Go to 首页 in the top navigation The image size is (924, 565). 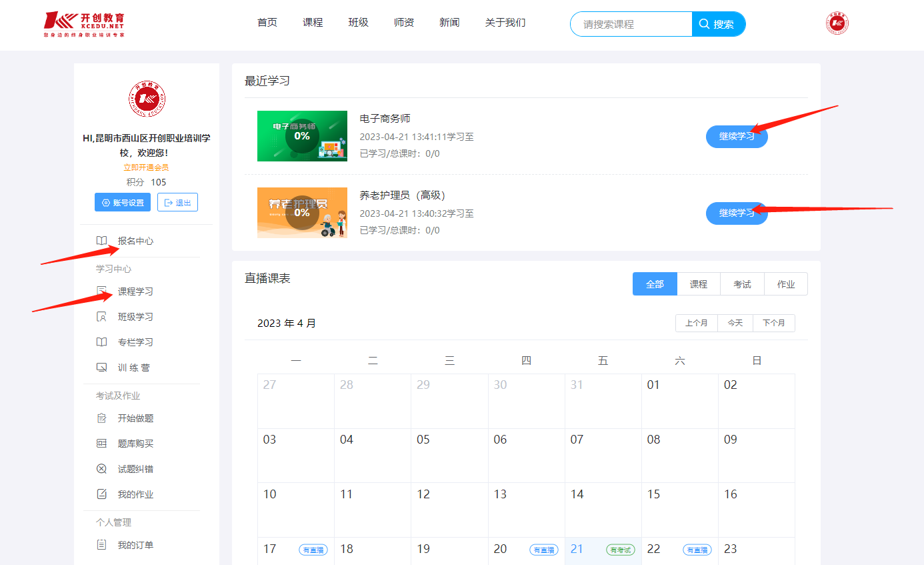point(267,23)
